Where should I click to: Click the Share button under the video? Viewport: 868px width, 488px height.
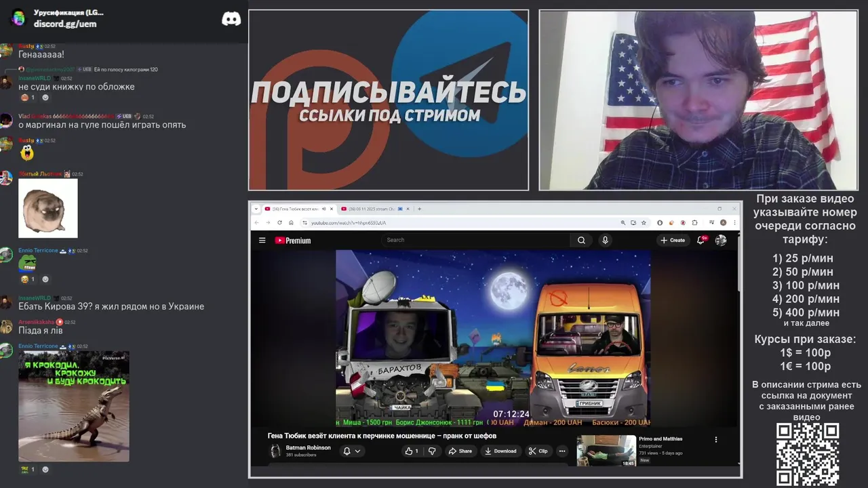tap(460, 451)
